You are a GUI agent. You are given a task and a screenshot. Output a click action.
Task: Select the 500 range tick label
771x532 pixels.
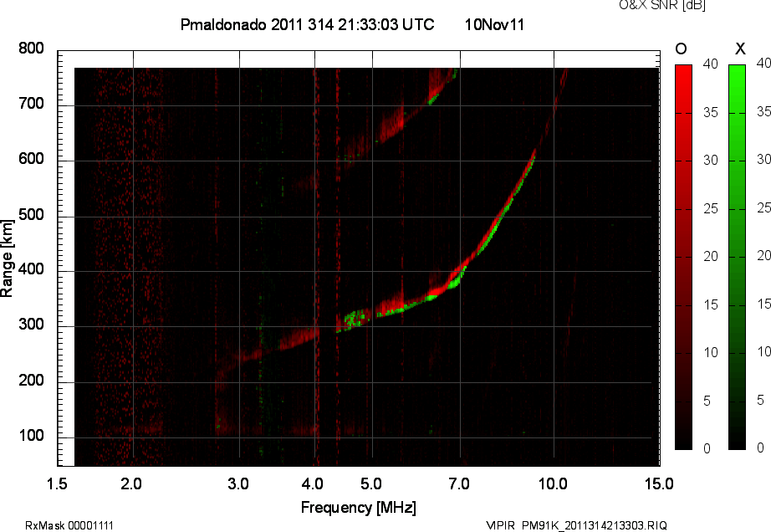(31, 215)
